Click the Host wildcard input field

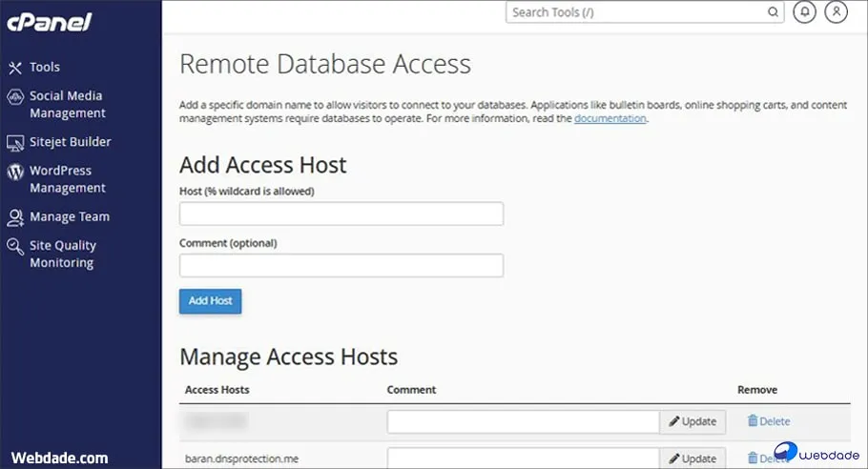[x=341, y=214]
